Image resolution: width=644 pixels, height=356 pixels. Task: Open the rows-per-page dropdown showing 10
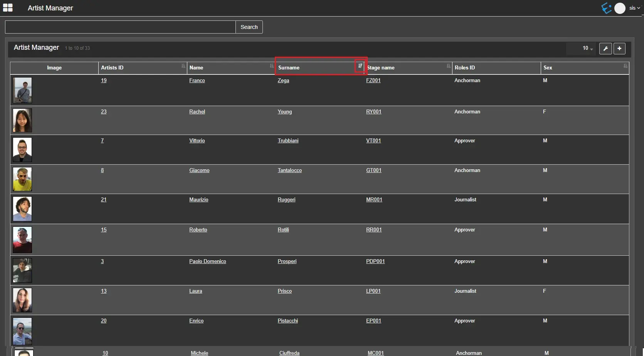(587, 48)
